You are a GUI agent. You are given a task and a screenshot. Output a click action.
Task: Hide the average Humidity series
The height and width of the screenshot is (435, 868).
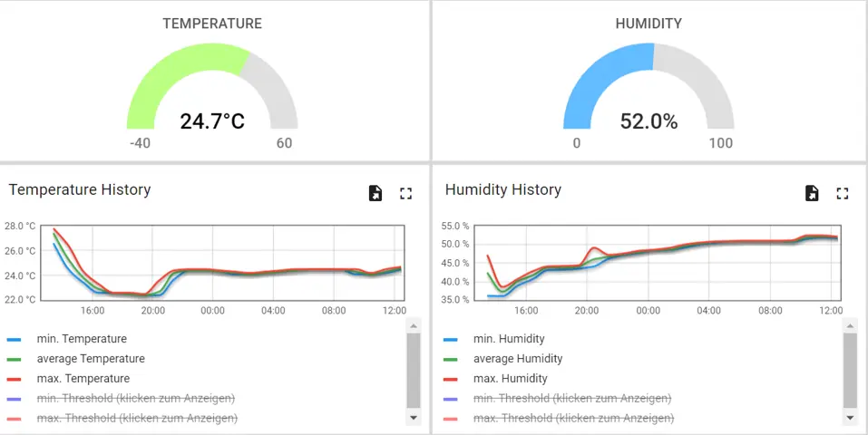[518, 359]
